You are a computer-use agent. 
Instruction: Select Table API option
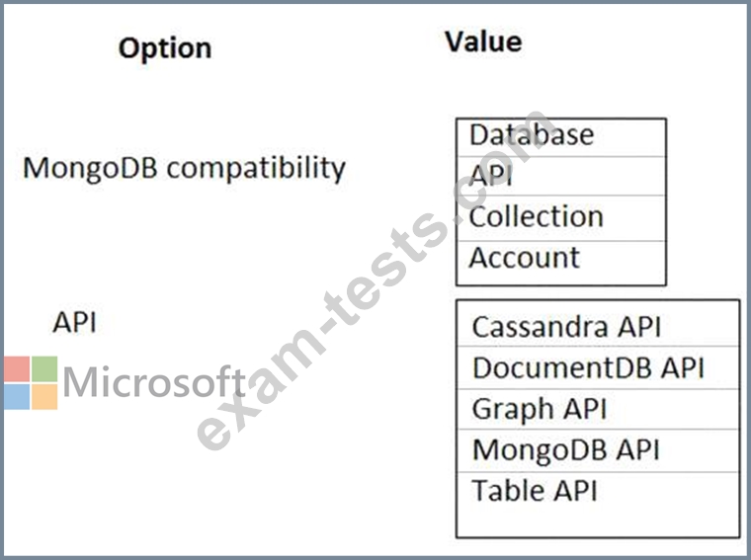598,491
